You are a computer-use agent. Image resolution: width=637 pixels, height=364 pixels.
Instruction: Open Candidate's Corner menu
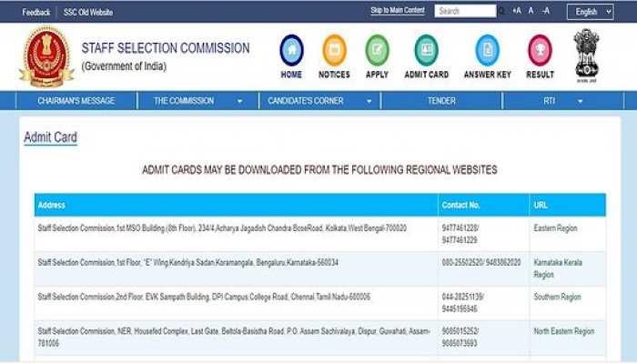coord(306,101)
